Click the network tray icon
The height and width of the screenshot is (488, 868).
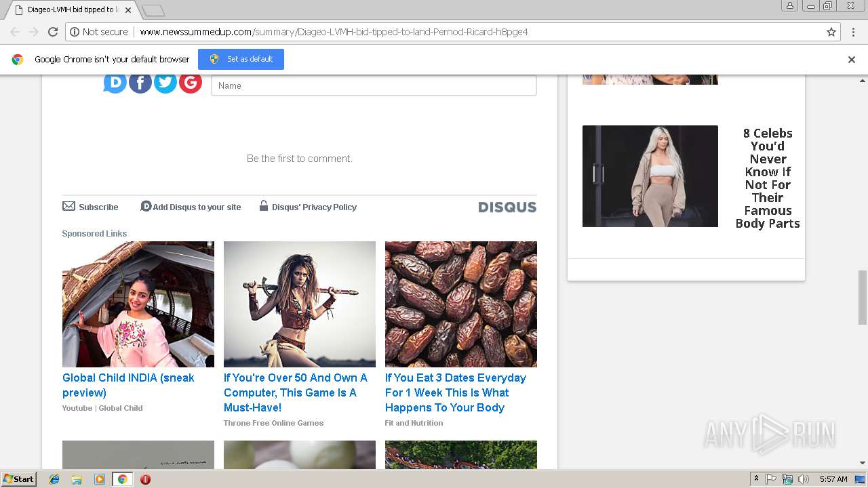pos(787,479)
